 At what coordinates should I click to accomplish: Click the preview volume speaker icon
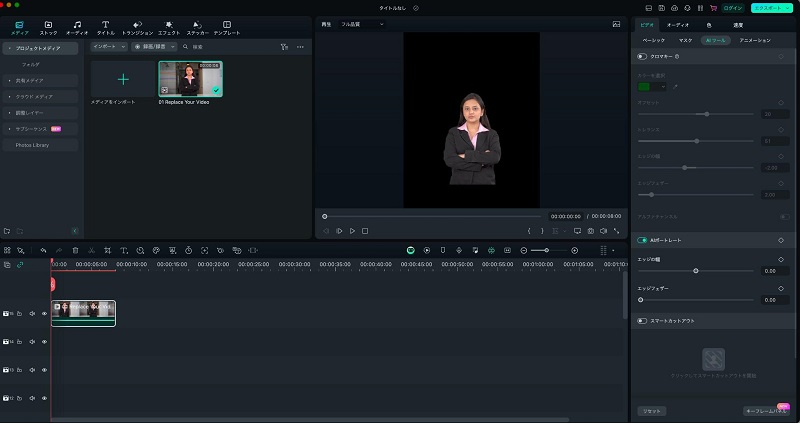pos(603,231)
